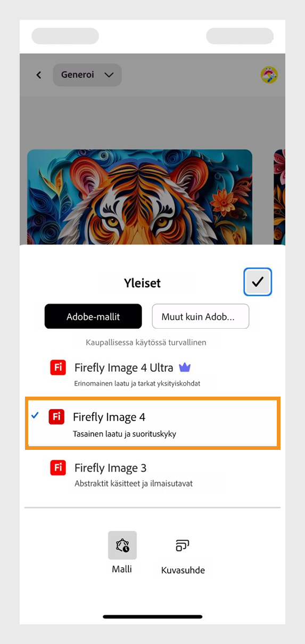The image size is (305, 644).
Task: Tap the back arrow icon
Action: tap(38, 75)
